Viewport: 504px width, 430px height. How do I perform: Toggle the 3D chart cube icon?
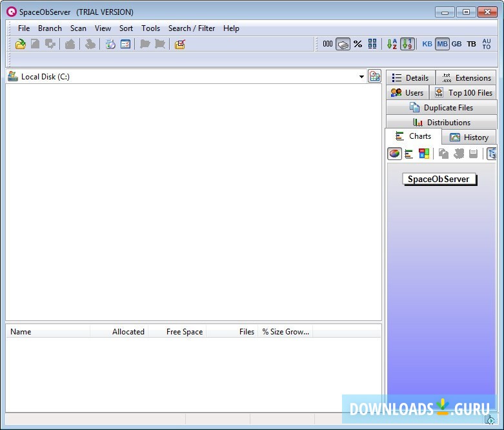tap(492, 154)
